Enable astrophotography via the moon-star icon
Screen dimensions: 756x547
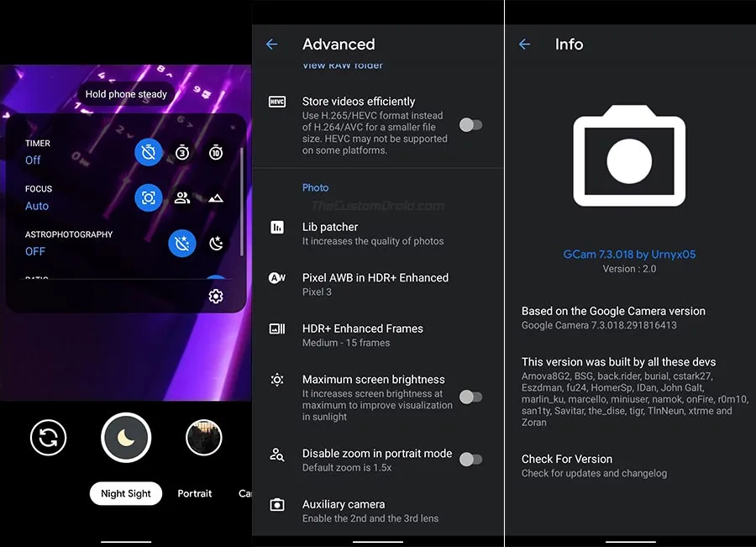coord(216,243)
